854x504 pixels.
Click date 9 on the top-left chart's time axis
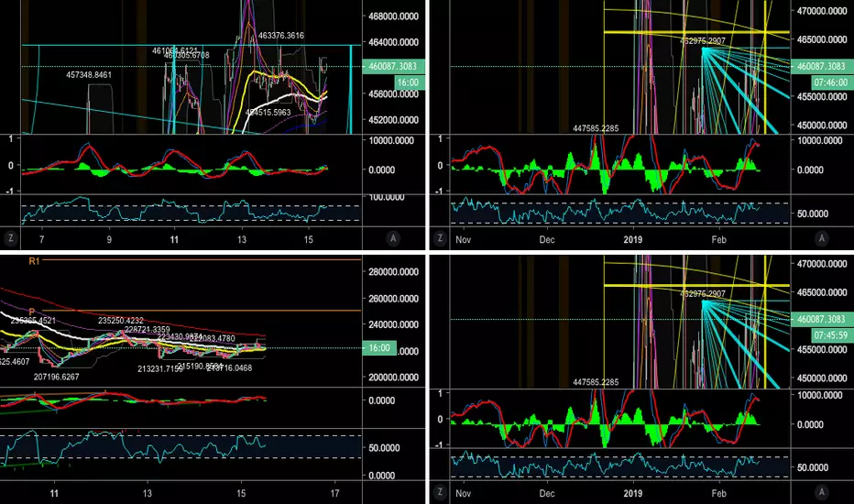[109, 240]
